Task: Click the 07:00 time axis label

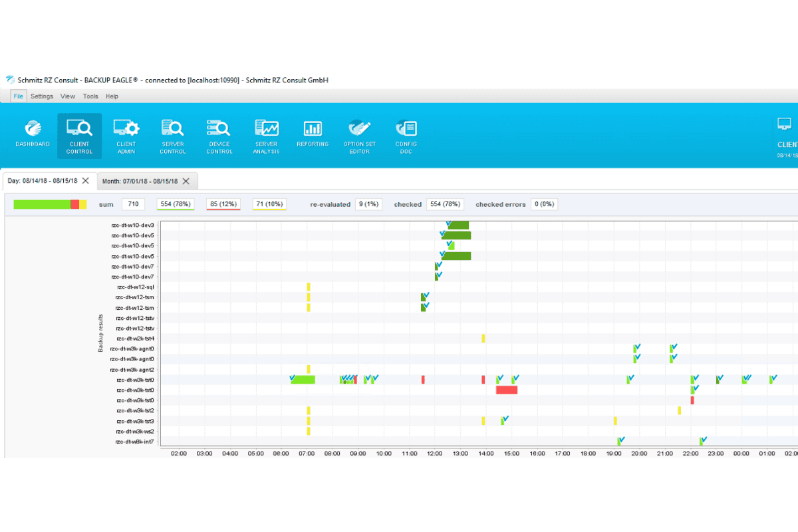Action: click(x=307, y=454)
